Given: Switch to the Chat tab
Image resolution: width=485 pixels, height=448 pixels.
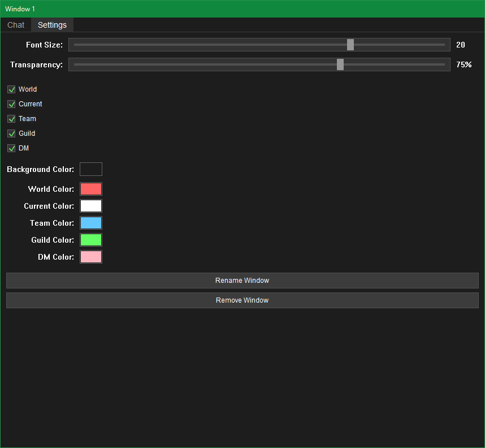Looking at the screenshot, I should [x=16, y=25].
